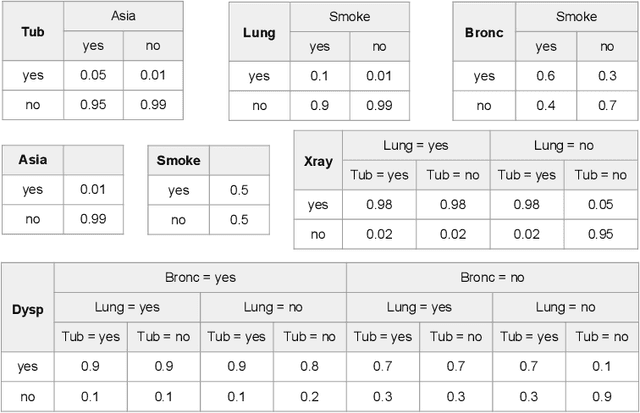
Task: Select 'Lung = yes' header in Xray table
Action: [x=416, y=145]
